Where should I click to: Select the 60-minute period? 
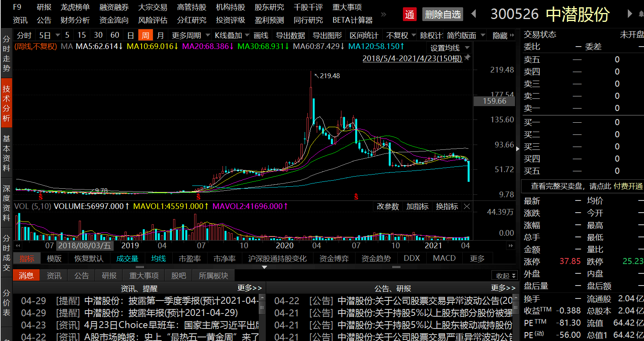[115, 35]
